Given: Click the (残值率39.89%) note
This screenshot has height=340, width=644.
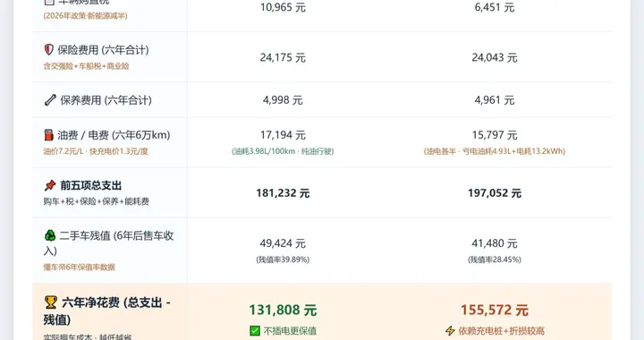Looking at the screenshot, I should point(283,260).
